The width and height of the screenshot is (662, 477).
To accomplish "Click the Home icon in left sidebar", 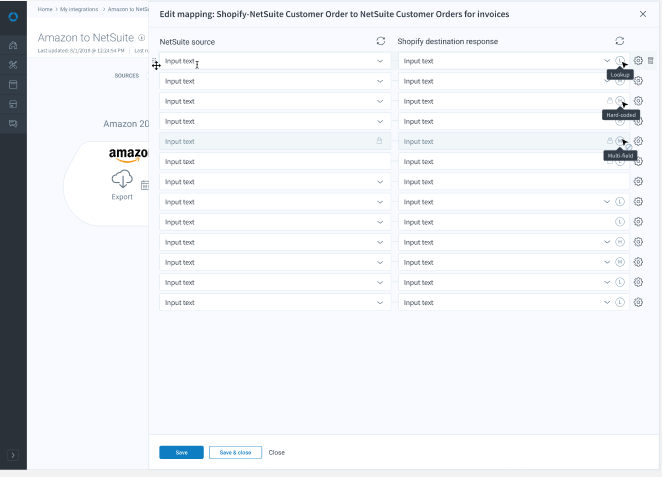I will point(13,46).
